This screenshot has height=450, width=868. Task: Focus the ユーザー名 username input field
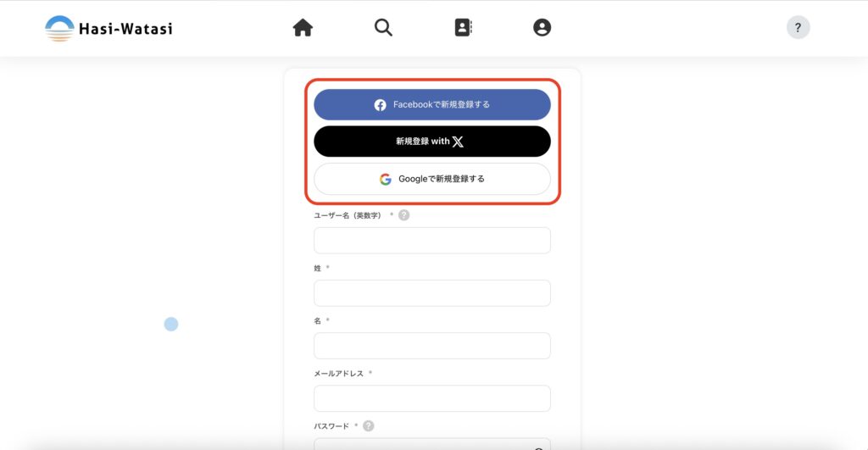tap(432, 240)
